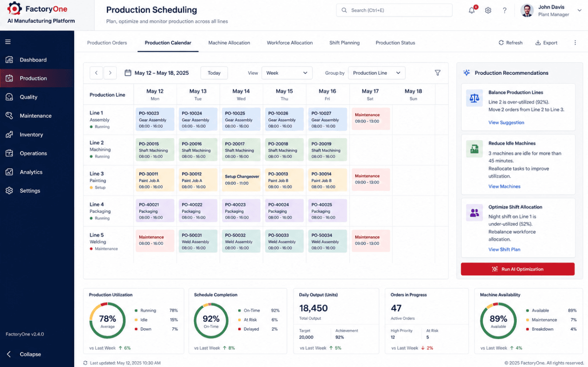Go to previous week arrow
This screenshot has width=588, height=367.
click(97, 73)
